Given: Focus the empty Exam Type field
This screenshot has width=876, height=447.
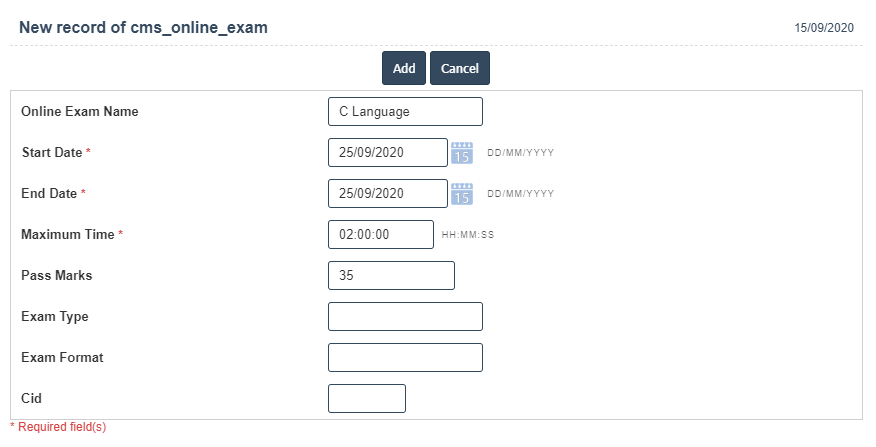Looking at the screenshot, I should pos(405,316).
